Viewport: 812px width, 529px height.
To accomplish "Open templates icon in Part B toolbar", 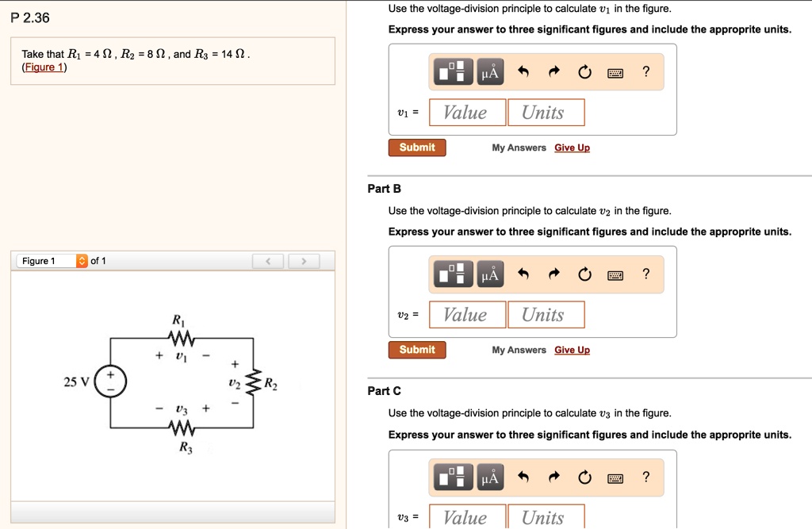I will tap(453, 274).
